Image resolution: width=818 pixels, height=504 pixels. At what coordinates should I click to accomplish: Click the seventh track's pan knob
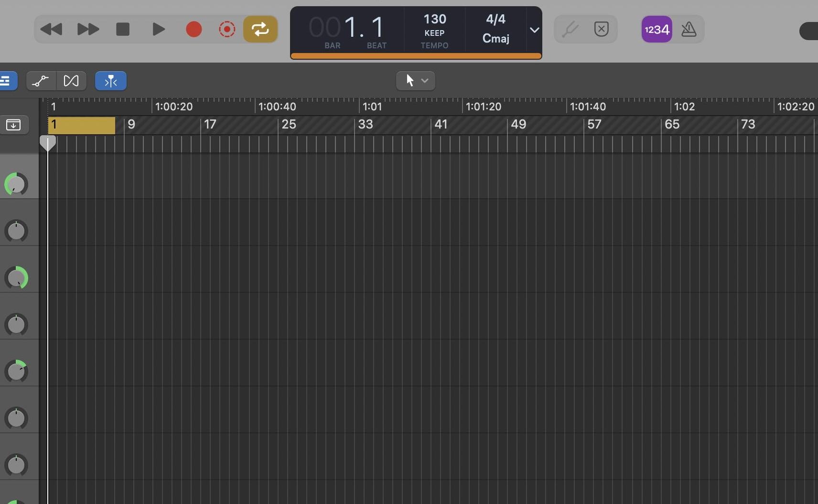(x=16, y=465)
